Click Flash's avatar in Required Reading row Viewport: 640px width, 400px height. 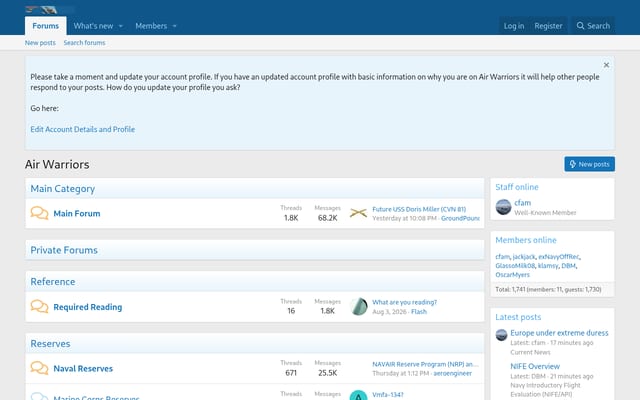click(358, 307)
